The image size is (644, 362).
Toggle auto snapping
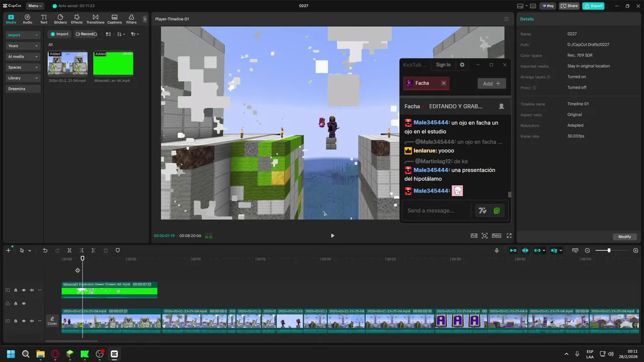pyautogui.click(x=525, y=250)
